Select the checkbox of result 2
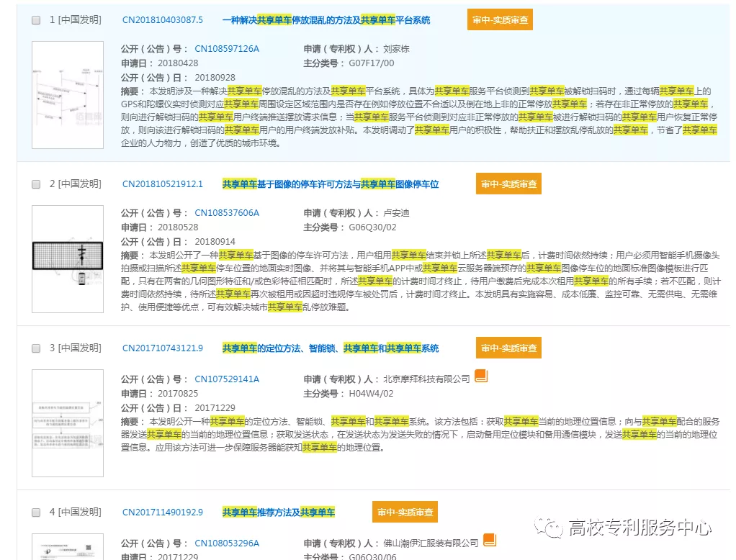736x560 pixels. point(35,184)
